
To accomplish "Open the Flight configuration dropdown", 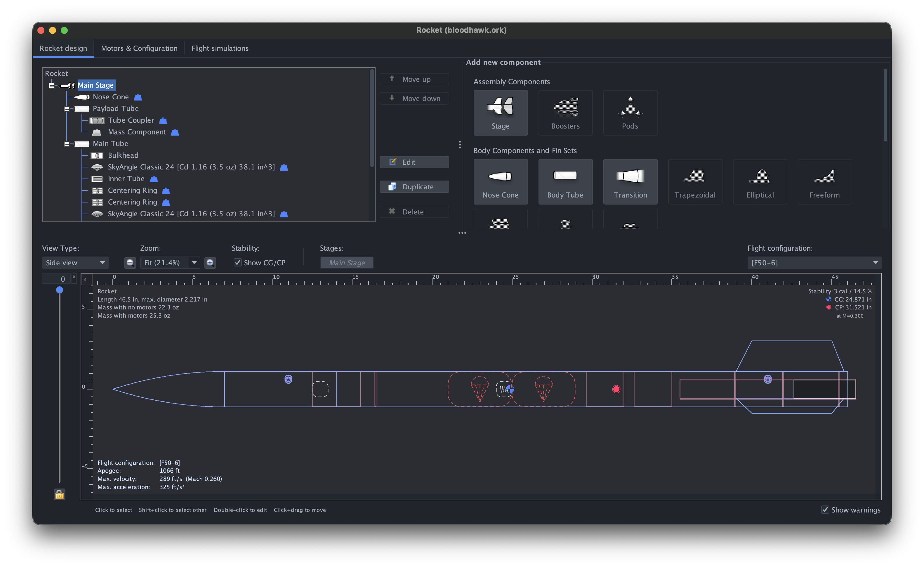I will [x=814, y=263].
